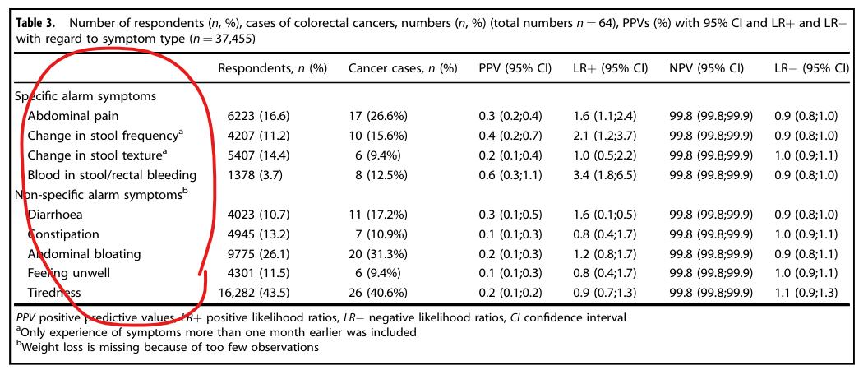Click the '3.4 (1.8;6.5)' LR+ cell
Image resolution: width=868 pixels, height=370 pixels.
click(x=611, y=175)
